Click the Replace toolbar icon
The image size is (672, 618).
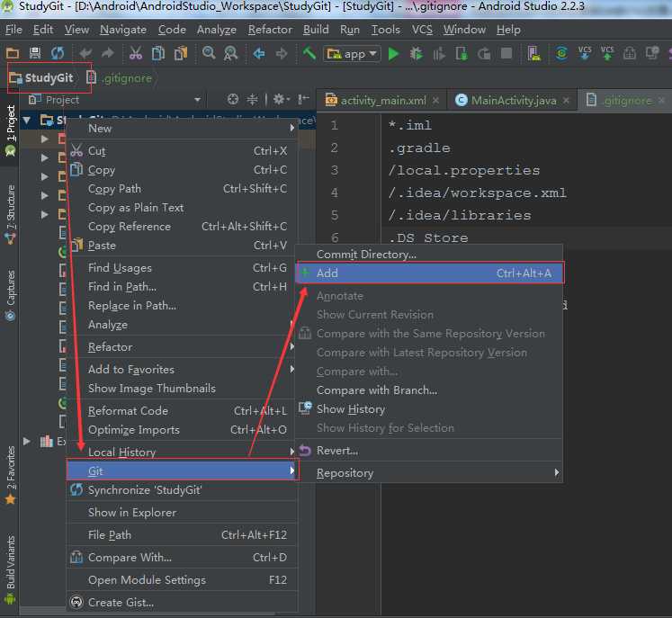[x=230, y=54]
